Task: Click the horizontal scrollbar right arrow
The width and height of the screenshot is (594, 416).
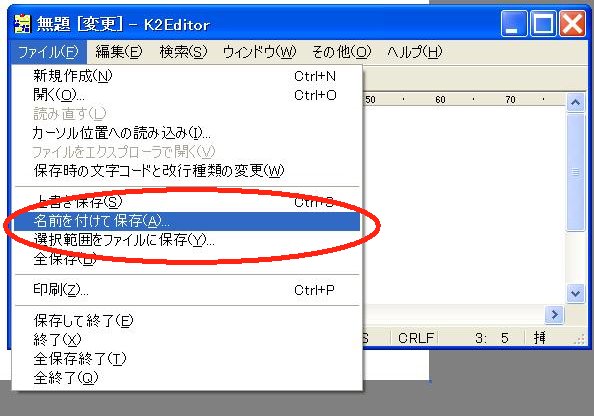Action: pos(555,314)
